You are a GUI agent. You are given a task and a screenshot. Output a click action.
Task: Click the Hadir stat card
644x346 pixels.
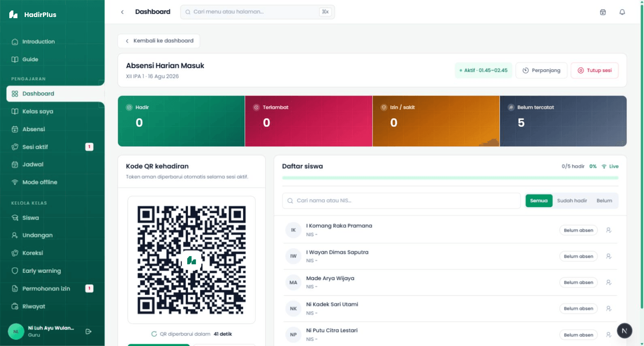[181, 121]
